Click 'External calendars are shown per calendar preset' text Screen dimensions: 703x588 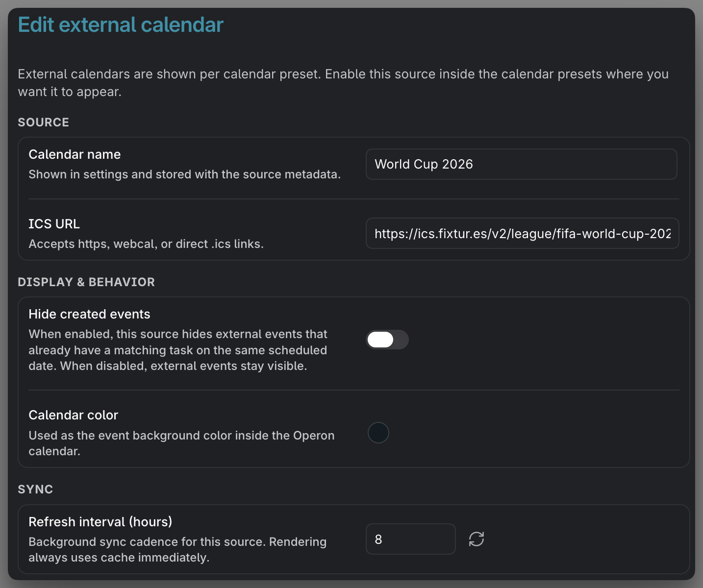point(343,83)
